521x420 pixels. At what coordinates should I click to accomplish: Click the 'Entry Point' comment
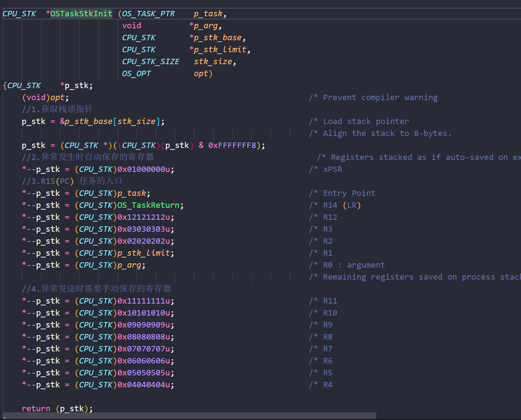342,193
